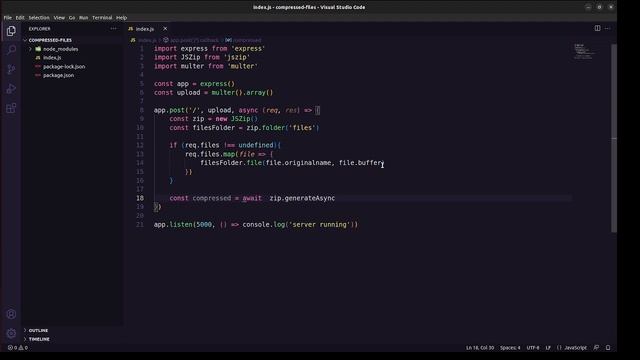Open the Edit menu
The height and width of the screenshot is (360, 640).
20,18
